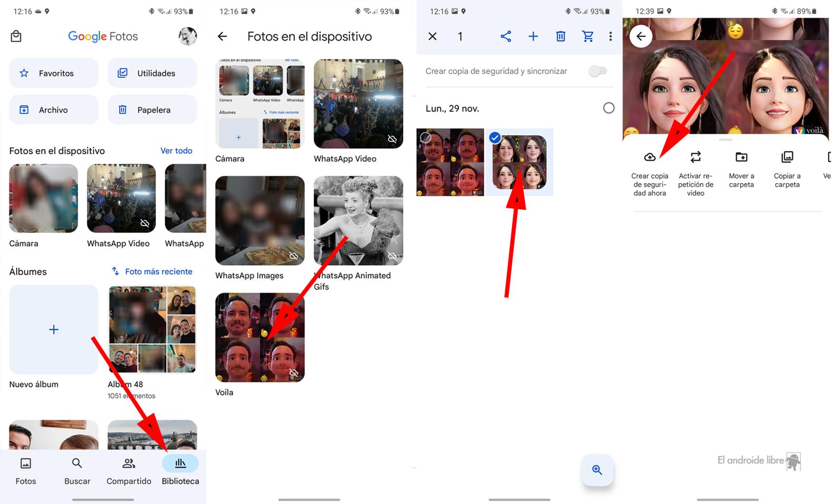Tap the Ver todo link
The image size is (833, 504).
(176, 151)
